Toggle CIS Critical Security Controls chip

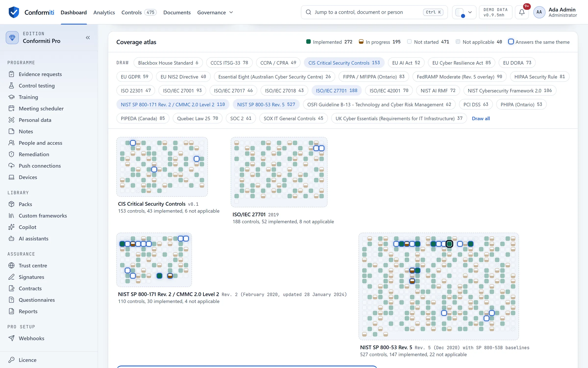(344, 63)
